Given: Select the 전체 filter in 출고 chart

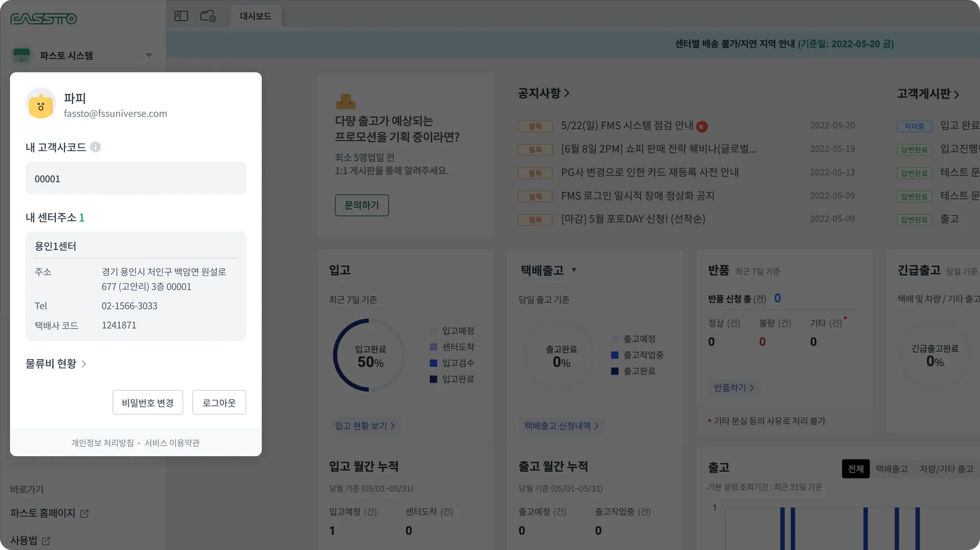Looking at the screenshot, I should tap(856, 469).
